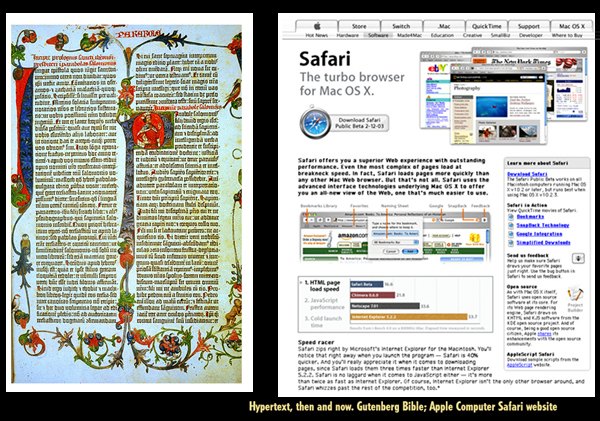
Task: Click the Netscape chart bar
Action: [x=385, y=306]
